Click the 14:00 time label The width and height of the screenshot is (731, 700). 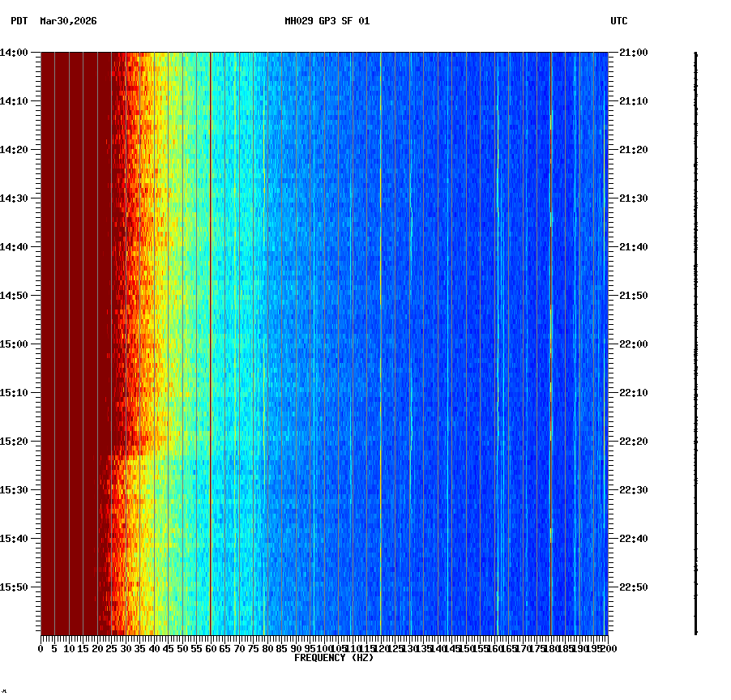18,51
